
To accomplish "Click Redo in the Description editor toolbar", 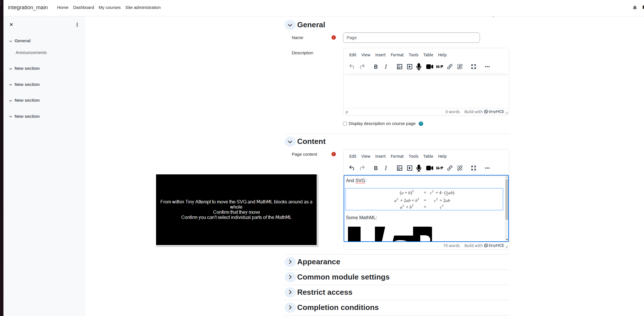I will pyautogui.click(x=362, y=67).
